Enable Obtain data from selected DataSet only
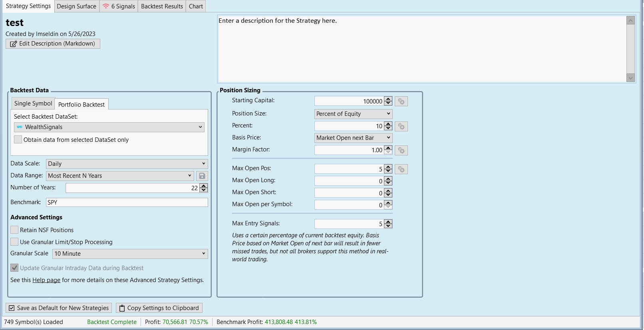644x330 pixels. point(18,139)
